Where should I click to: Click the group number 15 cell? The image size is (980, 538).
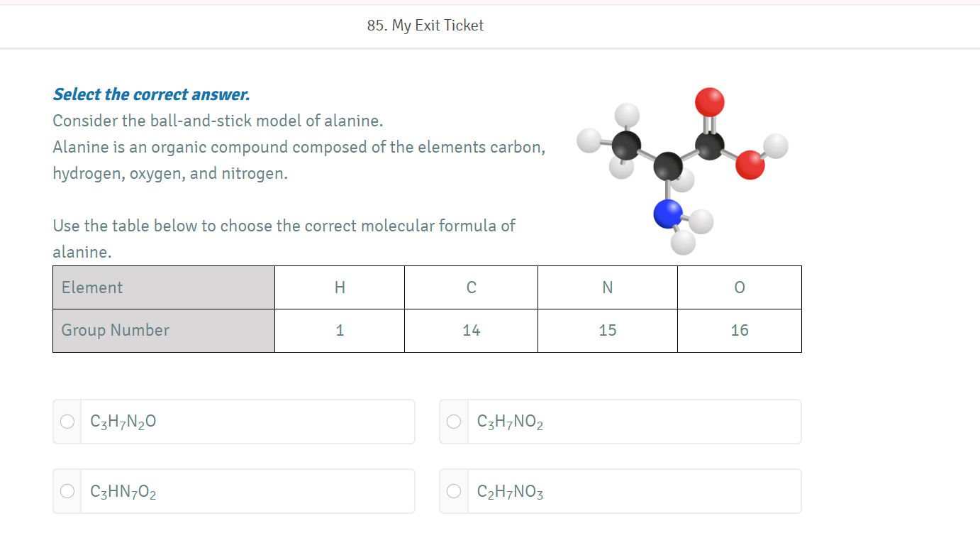[607, 331]
